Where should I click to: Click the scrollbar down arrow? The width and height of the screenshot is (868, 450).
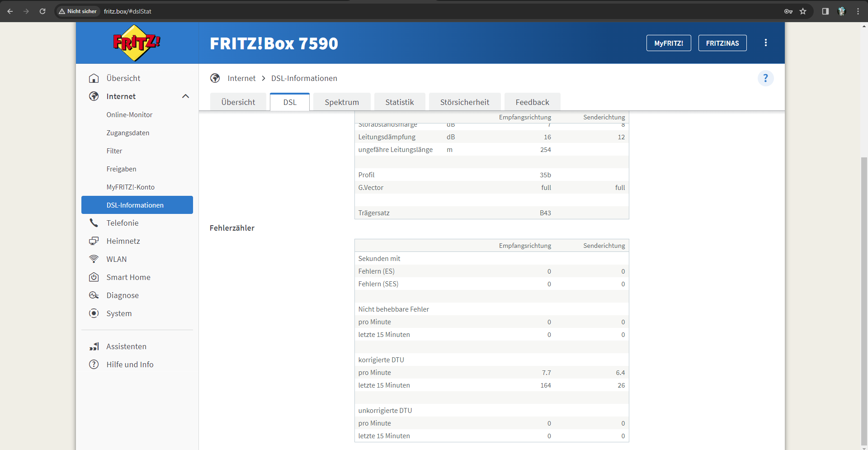point(864,448)
